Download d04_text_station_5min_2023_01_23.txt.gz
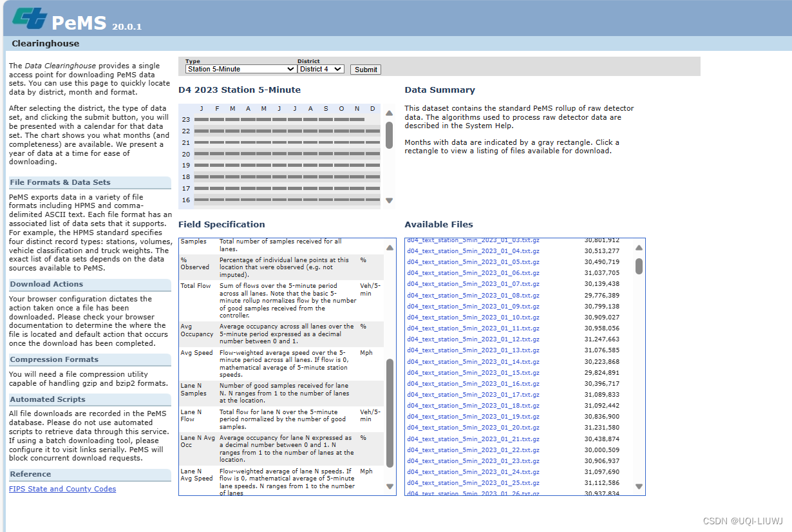 click(x=473, y=461)
